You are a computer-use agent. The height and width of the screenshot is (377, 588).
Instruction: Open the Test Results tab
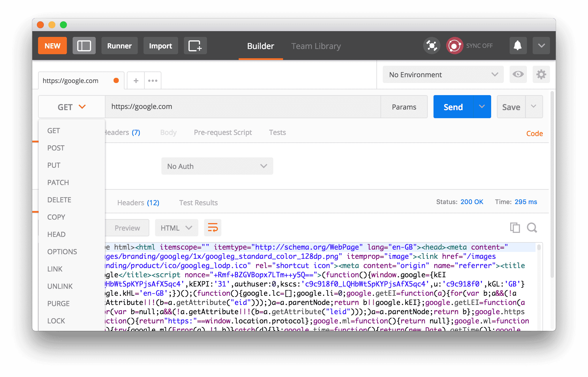[198, 203]
